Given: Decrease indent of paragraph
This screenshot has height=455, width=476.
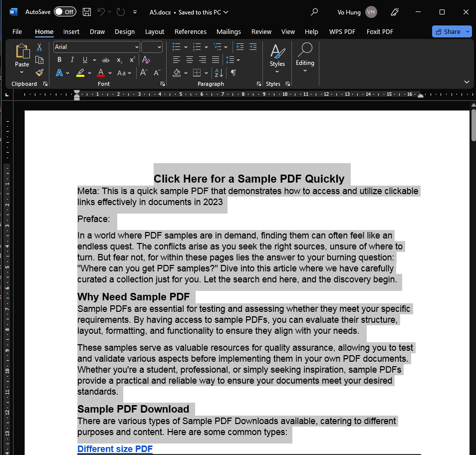Looking at the screenshot, I should (x=240, y=47).
